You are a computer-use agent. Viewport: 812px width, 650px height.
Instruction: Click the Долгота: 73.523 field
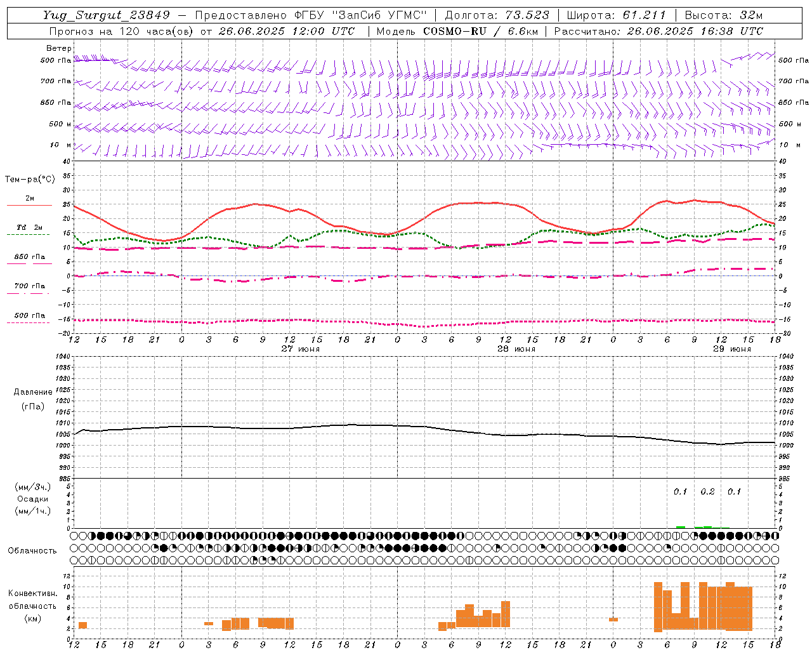click(497, 15)
